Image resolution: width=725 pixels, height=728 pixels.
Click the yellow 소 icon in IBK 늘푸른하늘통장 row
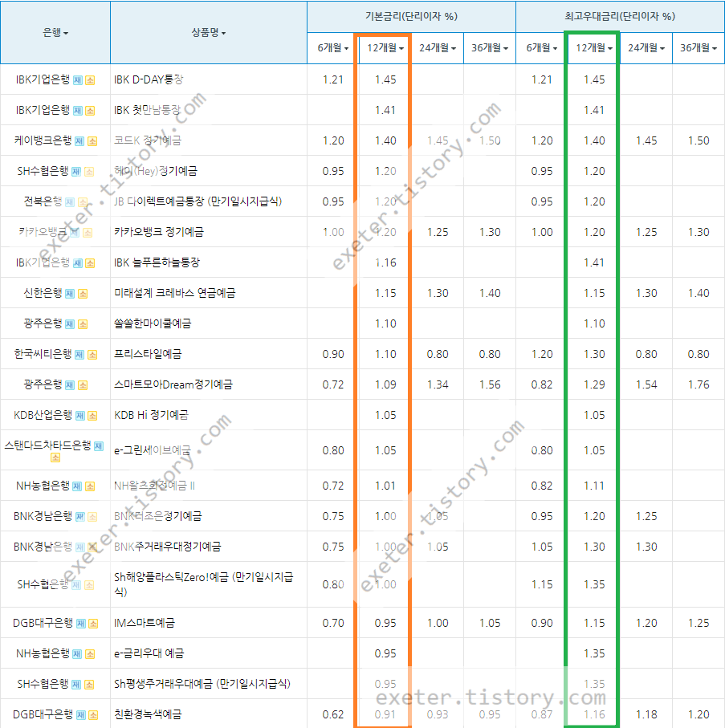pos(90,263)
